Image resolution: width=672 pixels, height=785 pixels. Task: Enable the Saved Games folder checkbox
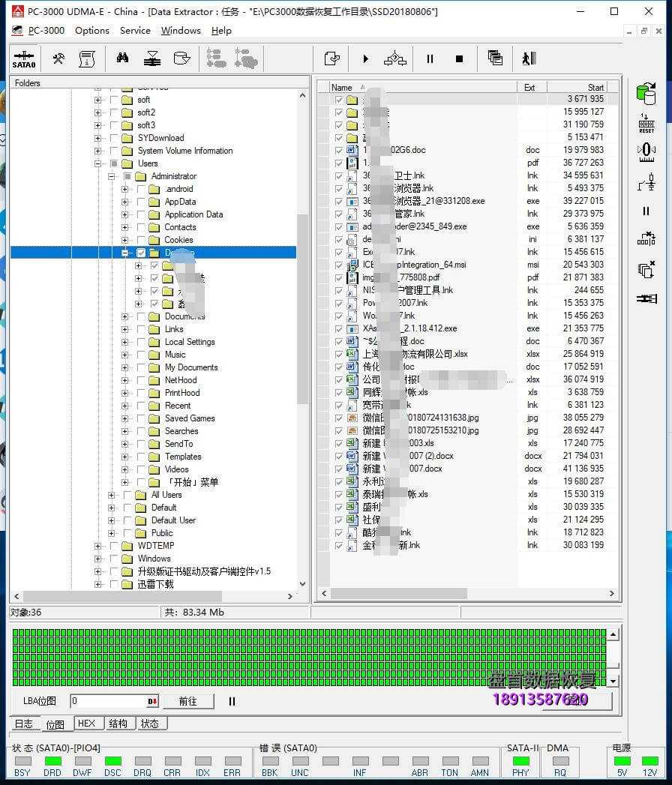(x=141, y=418)
